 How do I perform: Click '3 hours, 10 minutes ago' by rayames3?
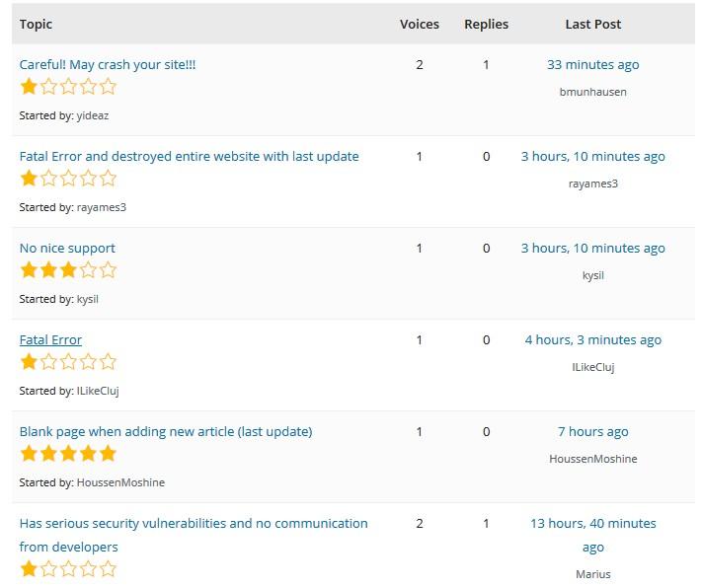[592, 156]
